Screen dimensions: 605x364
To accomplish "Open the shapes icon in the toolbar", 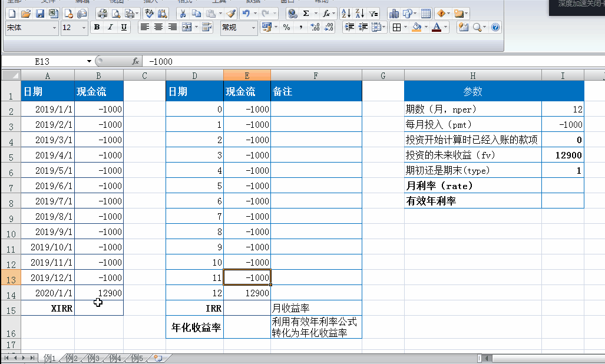I will point(408,14).
